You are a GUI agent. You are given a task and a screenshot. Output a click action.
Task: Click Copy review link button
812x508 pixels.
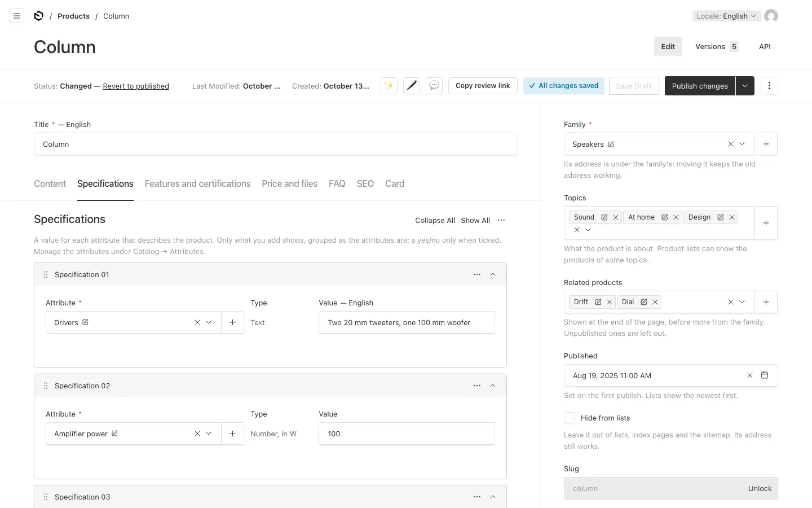[x=483, y=86]
